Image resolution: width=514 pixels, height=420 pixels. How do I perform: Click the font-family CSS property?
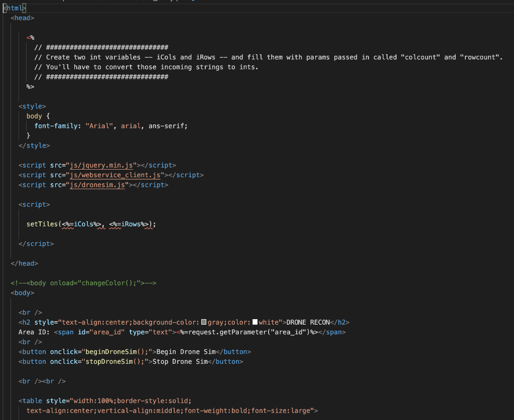click(x=56, y=126)
